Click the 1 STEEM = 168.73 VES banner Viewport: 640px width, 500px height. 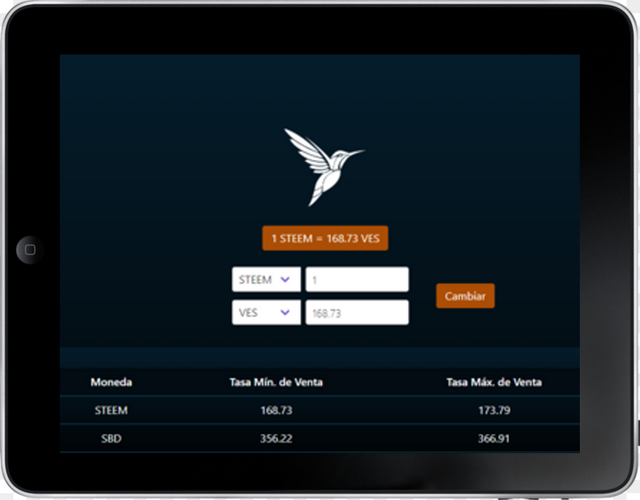(x=325, y=238)
